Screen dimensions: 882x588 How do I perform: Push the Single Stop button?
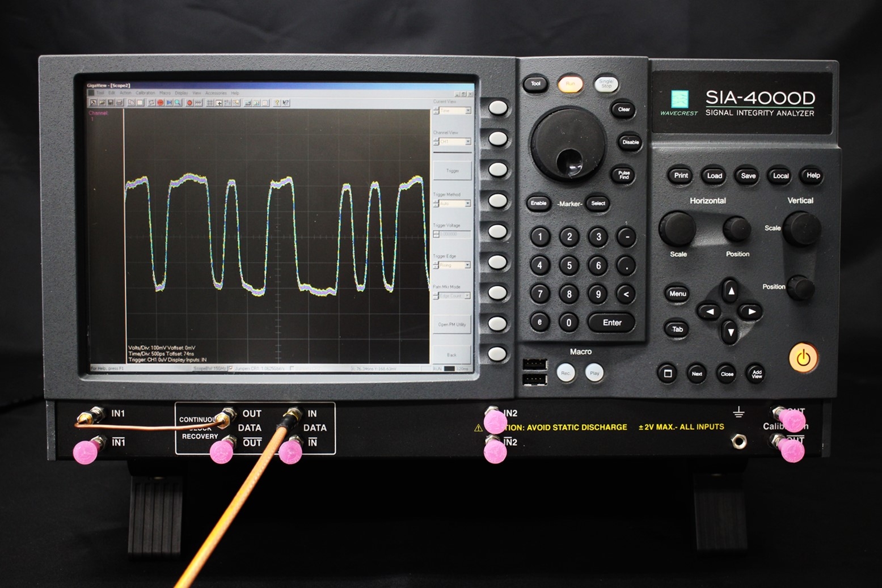606,84
